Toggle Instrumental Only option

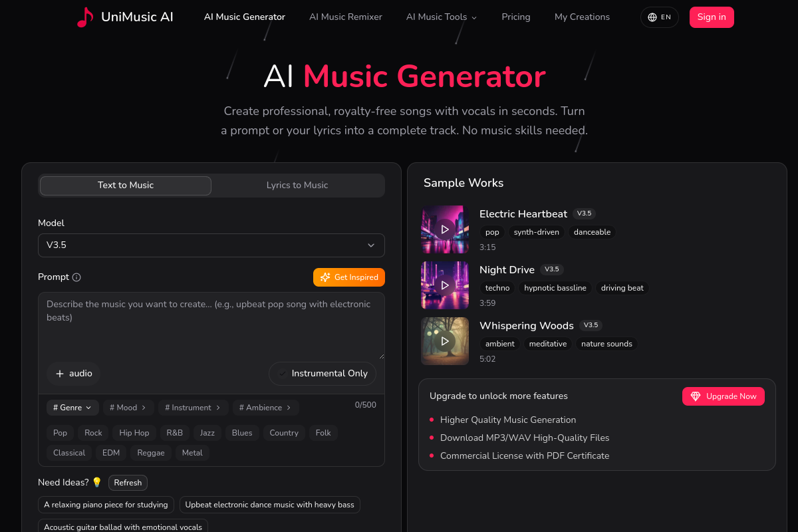(x=323, y=374)
